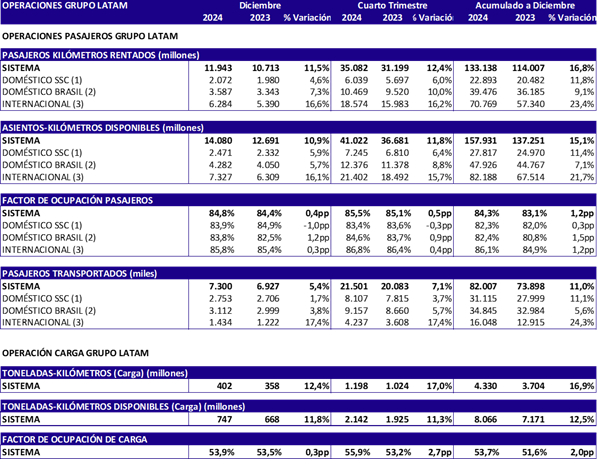Viewport: 597px width, 459px height.
Task: Click the OPERACIONES GRUPO LATAM title
Action: tap(65, 5)
